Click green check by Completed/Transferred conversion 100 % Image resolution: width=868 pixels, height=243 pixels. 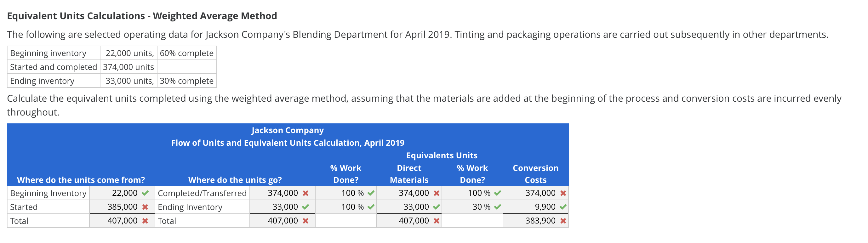tap(498, 193)
